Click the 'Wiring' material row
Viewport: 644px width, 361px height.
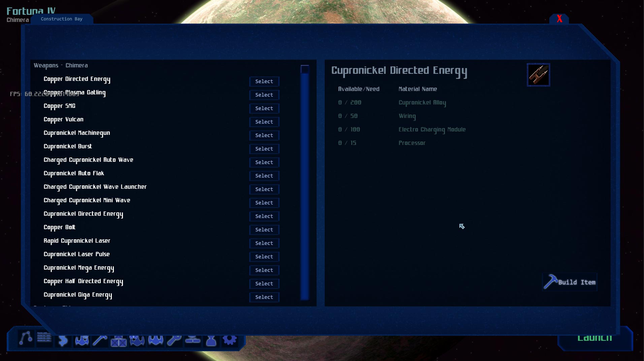pyautogui.click(x=407, y=116)
